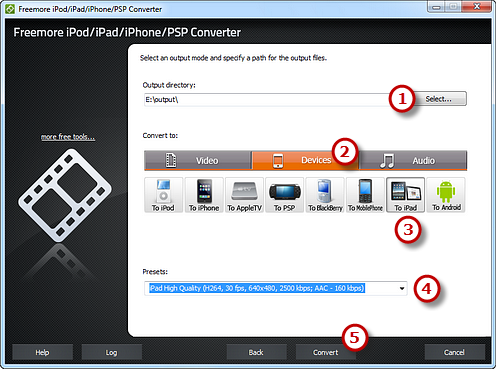The image size is (496, 369).
Task: Choose the To iPhone device icon
Action: point(204,195)
